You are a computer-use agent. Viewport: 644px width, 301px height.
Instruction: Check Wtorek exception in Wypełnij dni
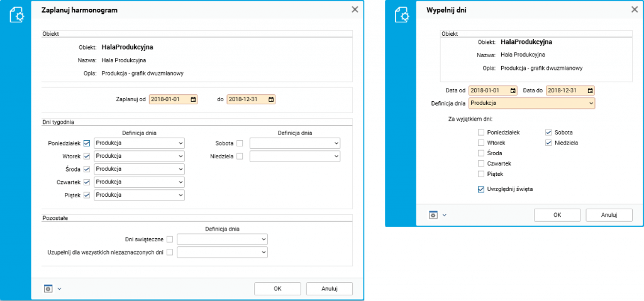(480, 143)
